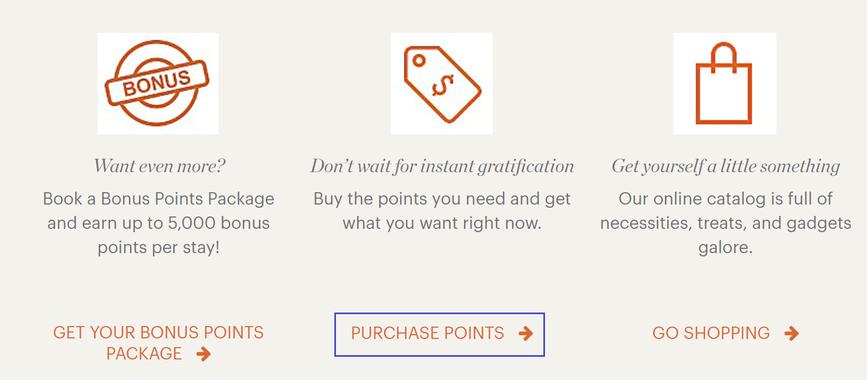Viewport: 868px width, 380px height.
Task: Click the arrow after bonus points PACKAGE
Action: 204,354
